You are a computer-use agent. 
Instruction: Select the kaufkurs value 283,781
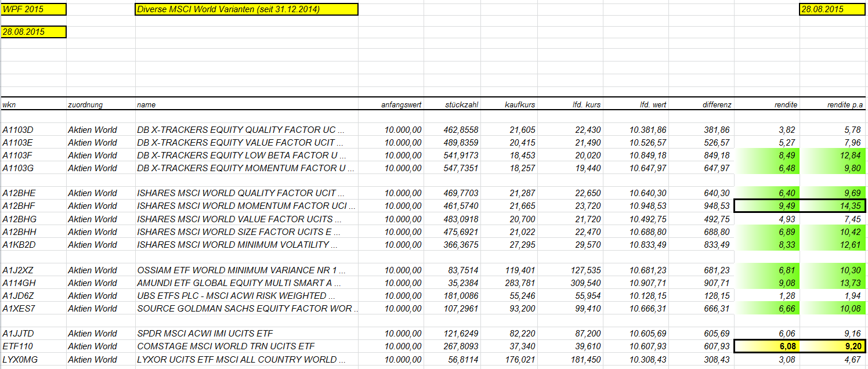click(509, 283)
